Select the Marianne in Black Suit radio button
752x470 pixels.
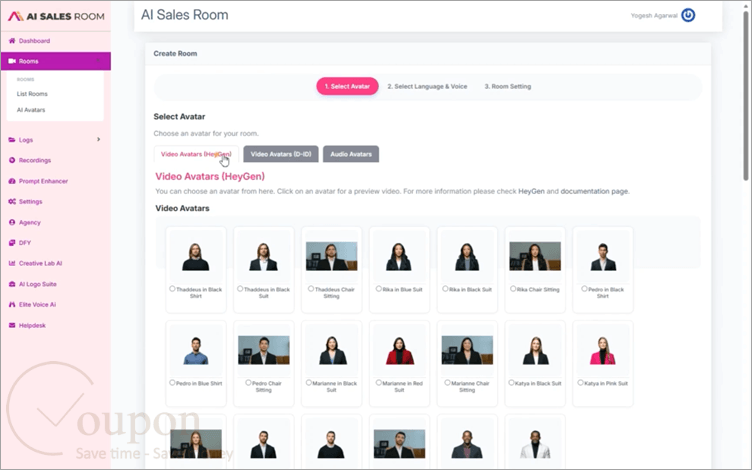(x=308, y=383)
